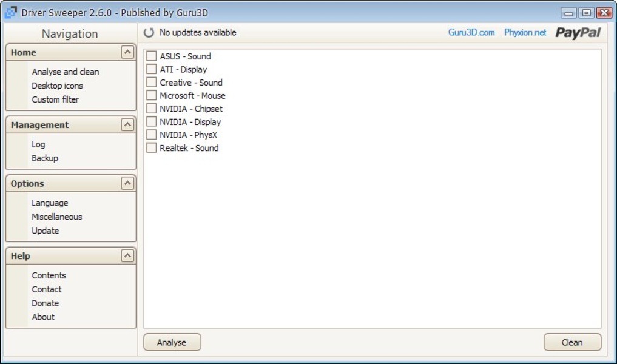Screen dimensions: 617x364
Task: Show the About page
Action: click(43, 317)
